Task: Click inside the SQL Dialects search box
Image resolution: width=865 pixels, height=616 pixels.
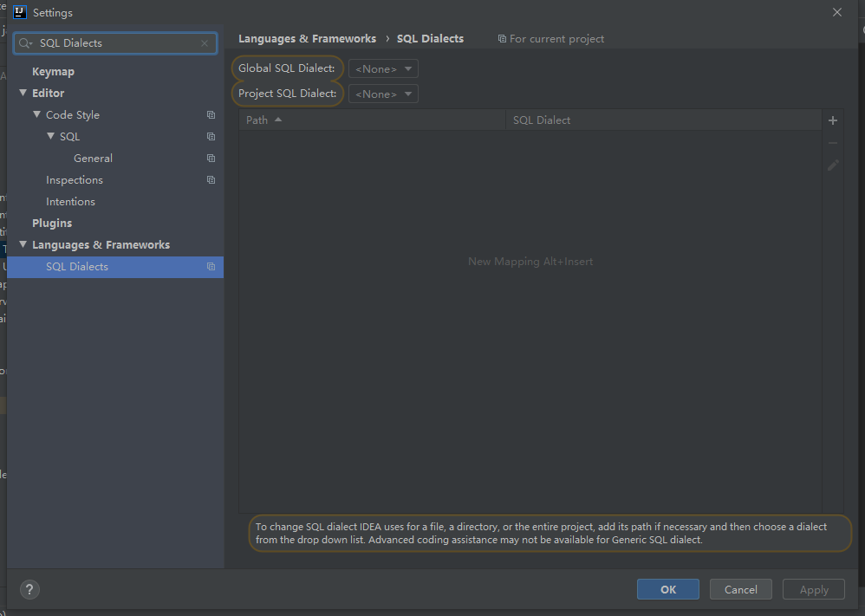Action: coord(113,42)
